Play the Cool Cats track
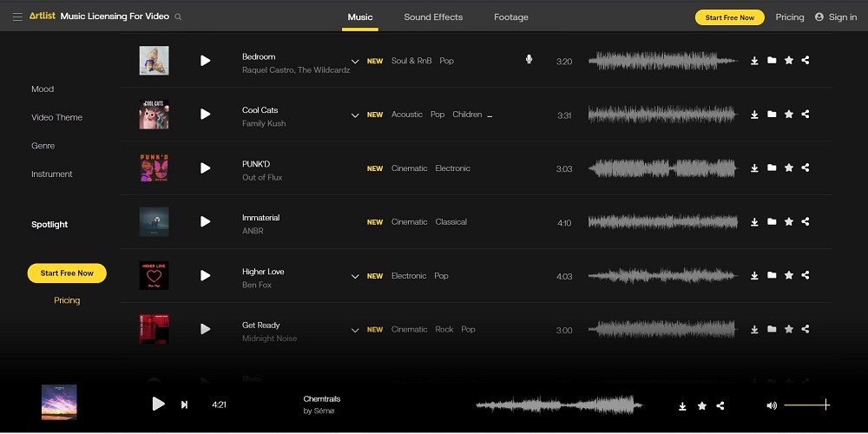Image resolution: width=868 pixels, height=434 pixels. pos(206,114)
